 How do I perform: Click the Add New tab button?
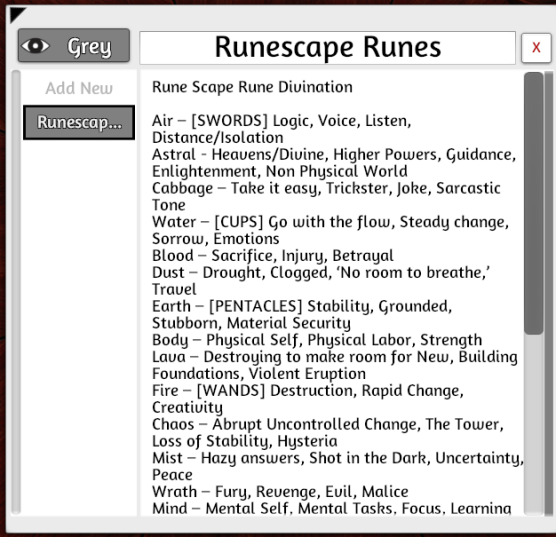[79, 88]
